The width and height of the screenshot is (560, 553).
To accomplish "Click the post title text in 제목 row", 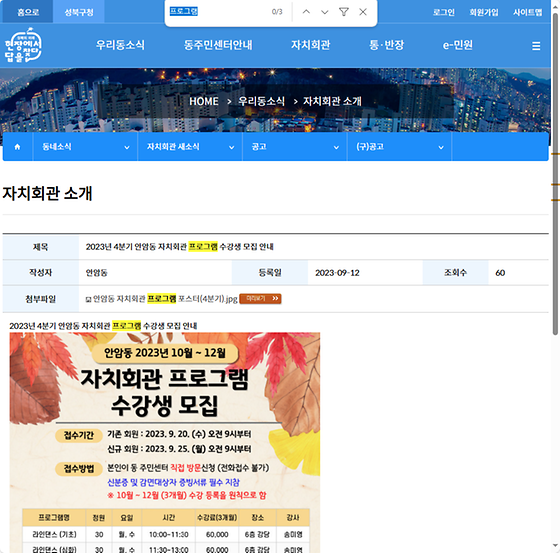I will point(179,247).
